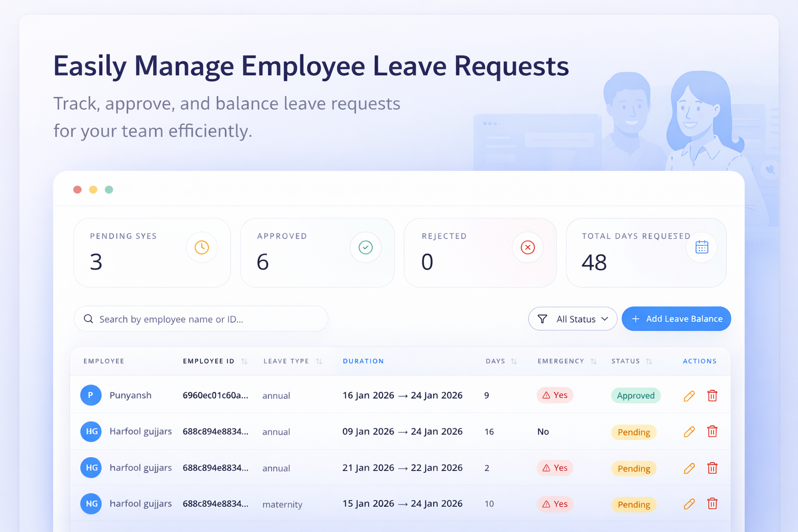The image size is (798, 532).
Task: Delete Punyansh's leave request with trash icon
Action: pos(712,396)
